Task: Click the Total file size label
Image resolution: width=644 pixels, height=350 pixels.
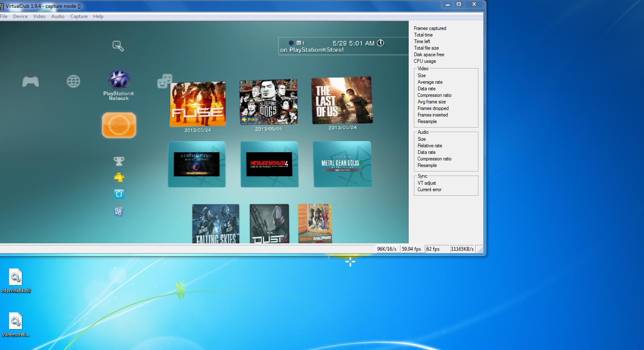Action: [x=426, y=48]
